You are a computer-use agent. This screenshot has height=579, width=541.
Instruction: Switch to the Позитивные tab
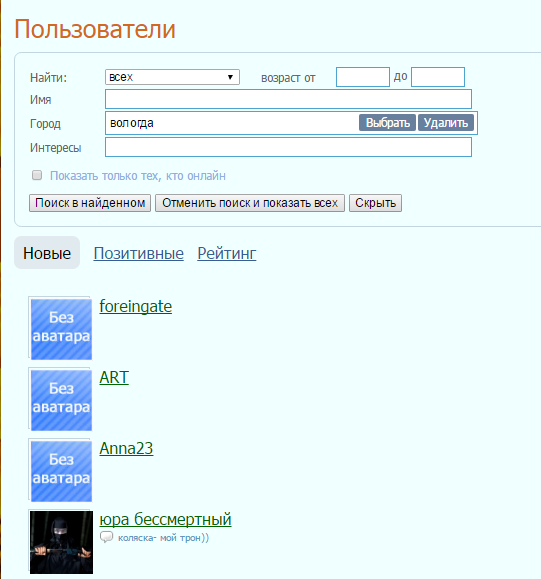pos(138,253)
